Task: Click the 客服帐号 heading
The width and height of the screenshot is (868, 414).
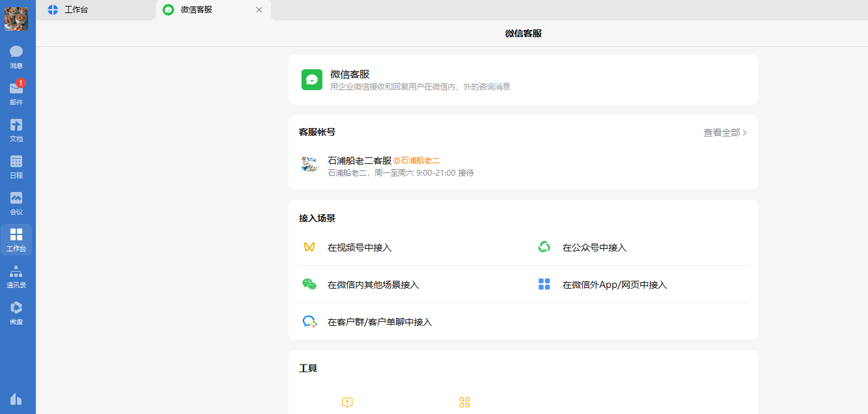Action: 317,132
